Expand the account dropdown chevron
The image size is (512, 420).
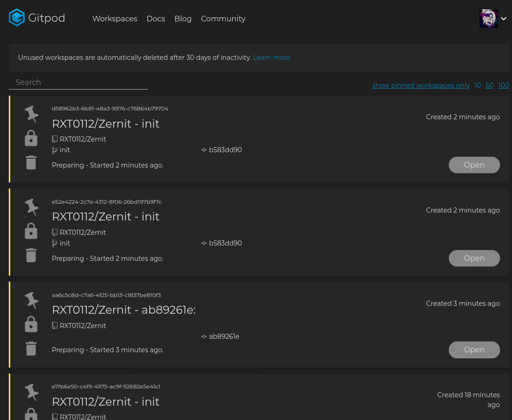[504, 19]
